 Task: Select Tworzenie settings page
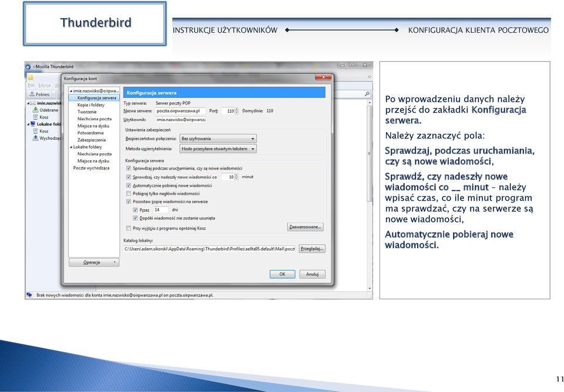click(87, 111)
